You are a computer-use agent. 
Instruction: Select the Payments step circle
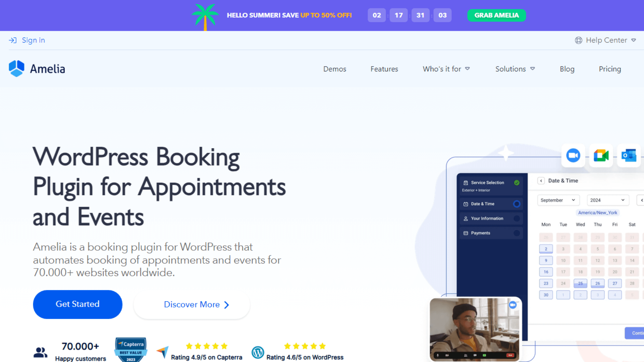[517, 233]
